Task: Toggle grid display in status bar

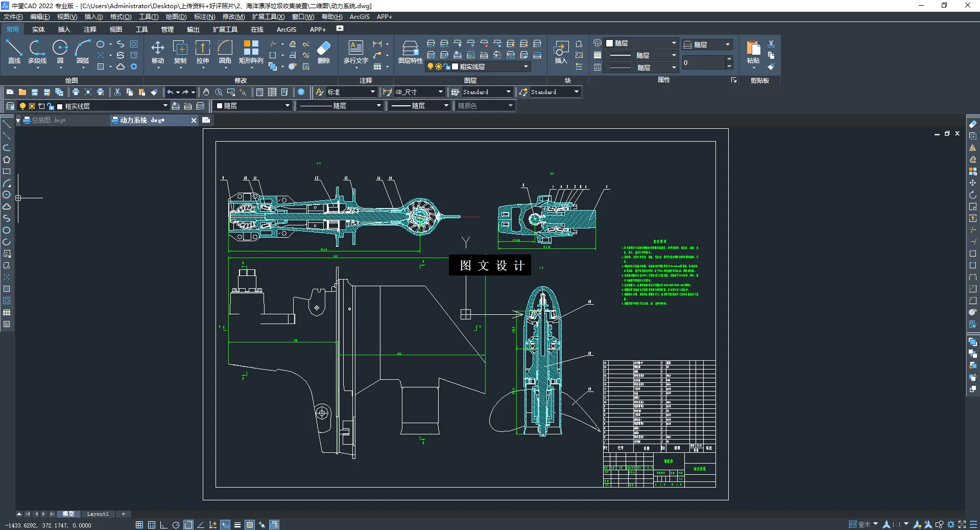Action: click(x=152, y=525)
